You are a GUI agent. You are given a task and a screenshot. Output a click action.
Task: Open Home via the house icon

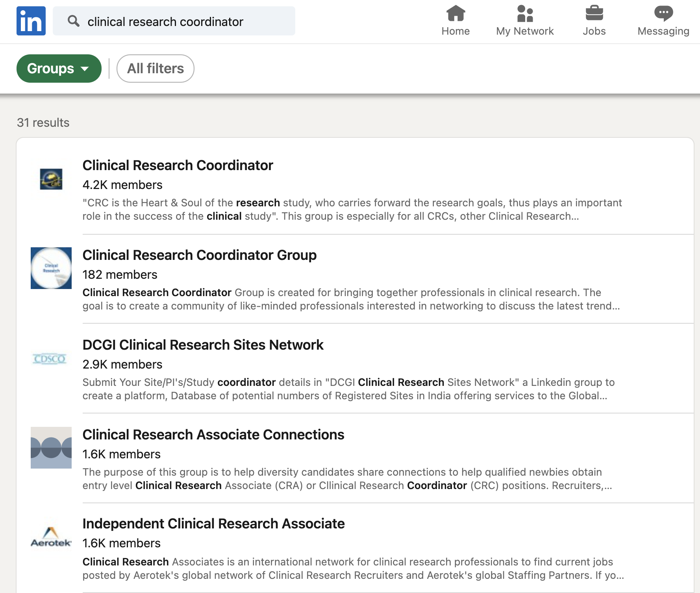click(x=456, y=13)
